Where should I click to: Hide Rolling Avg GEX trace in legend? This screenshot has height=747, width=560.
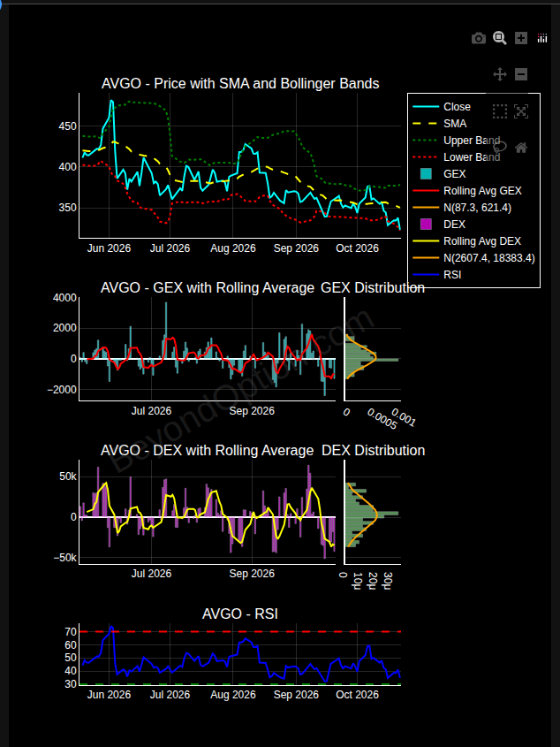coord(482,191)
